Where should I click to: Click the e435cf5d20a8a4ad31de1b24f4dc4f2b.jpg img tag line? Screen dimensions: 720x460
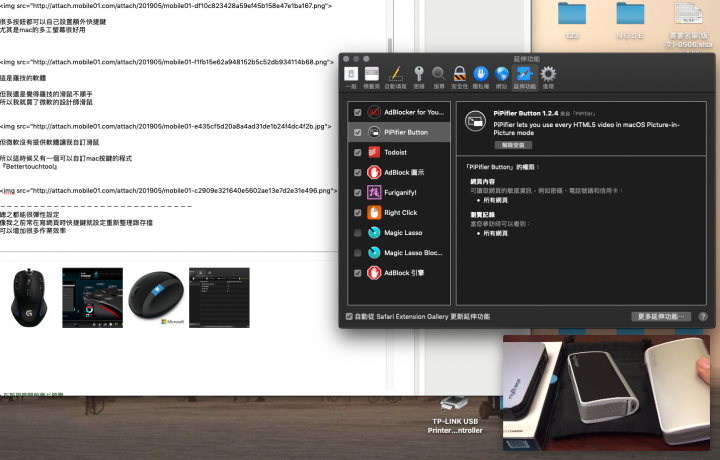[x=166, y=126]
